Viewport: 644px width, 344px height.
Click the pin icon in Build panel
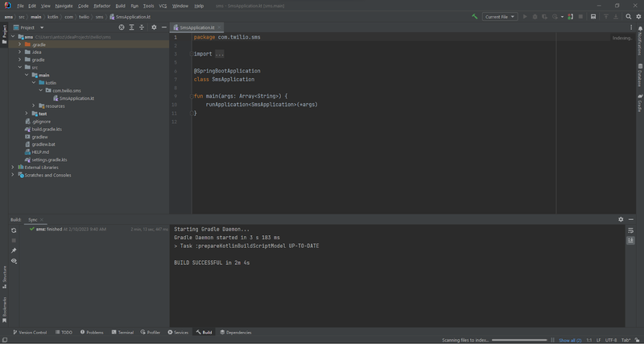coord(14,251)
